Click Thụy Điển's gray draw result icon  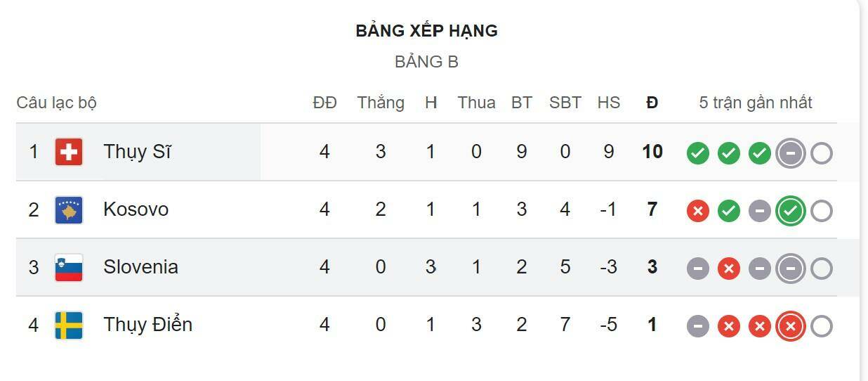[697, 325]
